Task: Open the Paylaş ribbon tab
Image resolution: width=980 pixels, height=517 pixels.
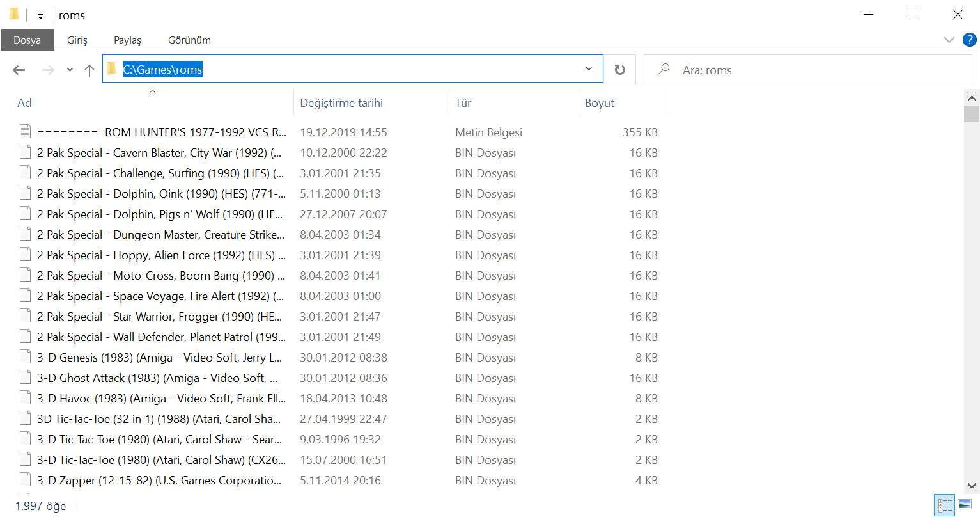Action: click(127, 40)
